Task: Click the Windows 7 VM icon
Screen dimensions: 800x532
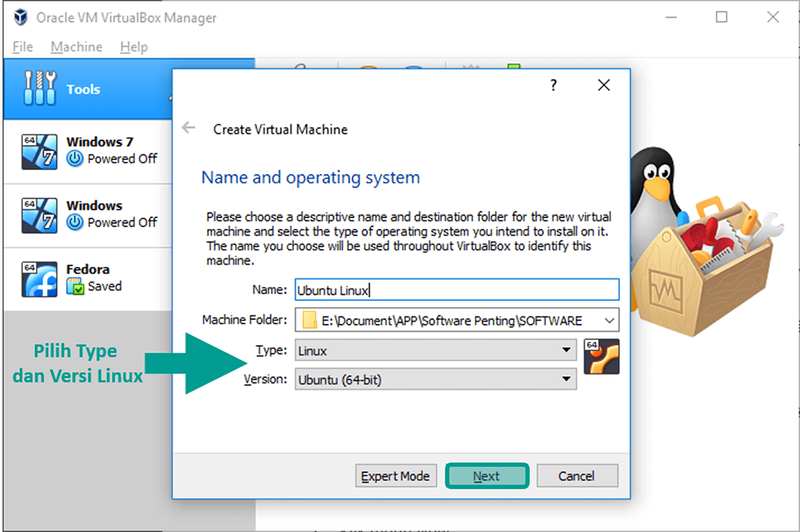Action: [40, 152]
